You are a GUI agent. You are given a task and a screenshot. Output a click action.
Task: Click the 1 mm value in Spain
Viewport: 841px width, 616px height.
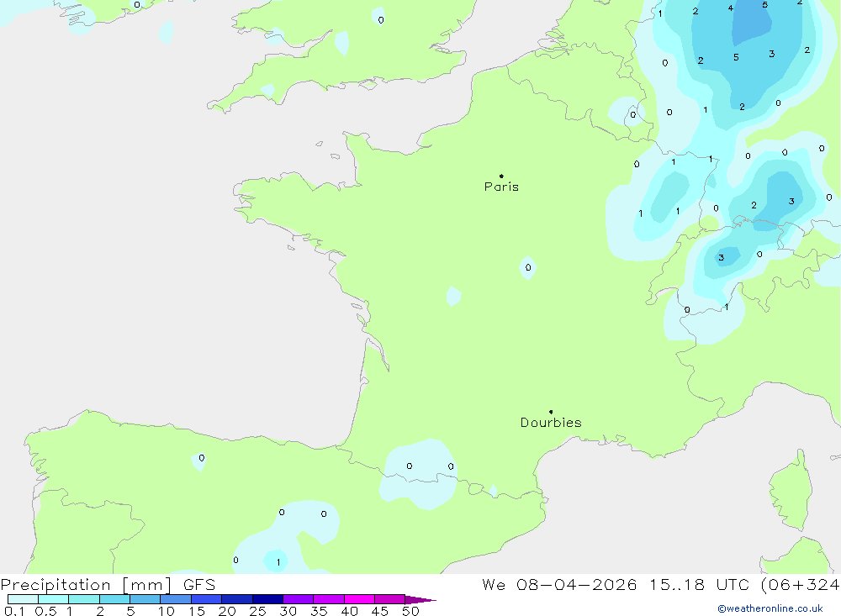278,562
